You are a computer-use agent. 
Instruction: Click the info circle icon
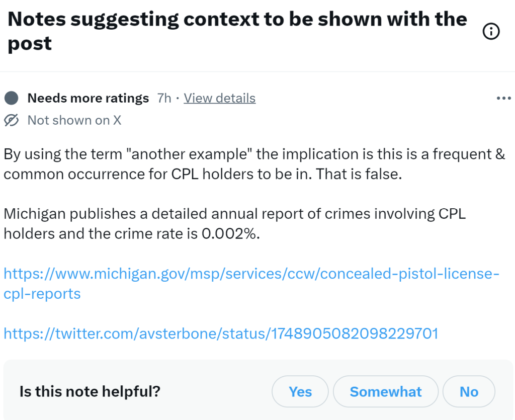tap(491, 32)
